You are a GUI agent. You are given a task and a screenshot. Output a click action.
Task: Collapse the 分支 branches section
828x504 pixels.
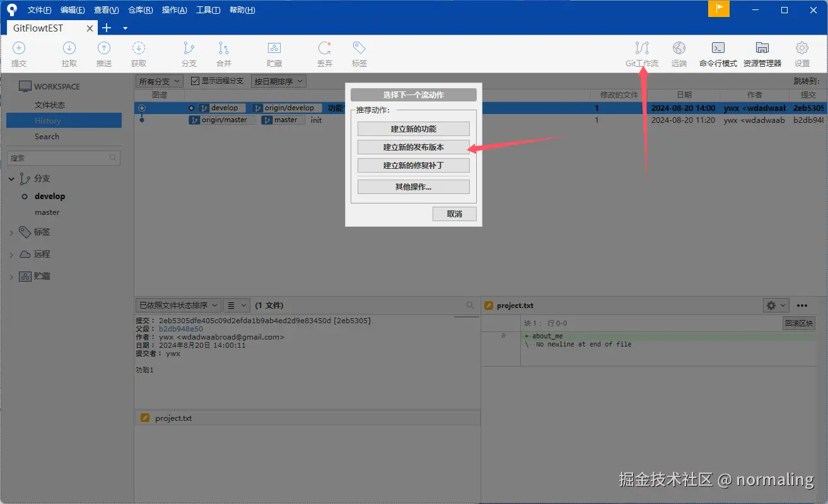[11, 180]
